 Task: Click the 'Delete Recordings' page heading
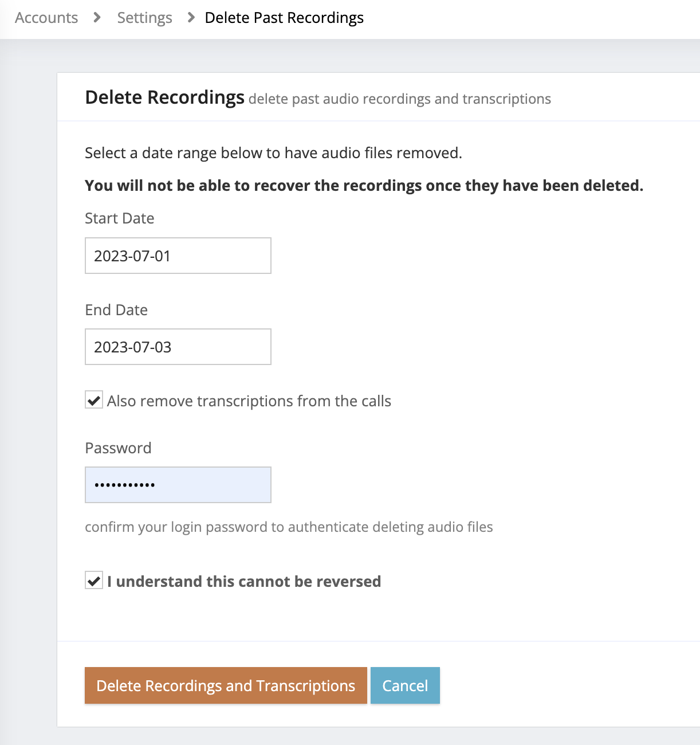[x=164, y=97]
